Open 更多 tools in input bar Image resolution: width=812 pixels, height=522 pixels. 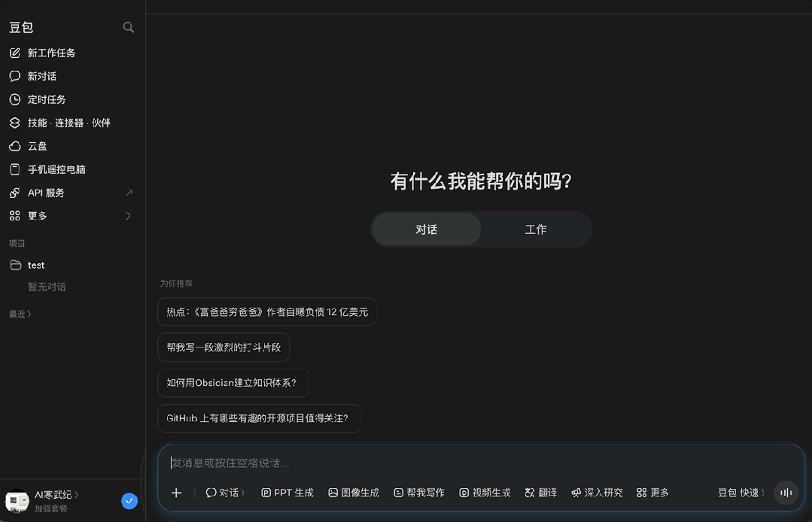pos(652,493)
